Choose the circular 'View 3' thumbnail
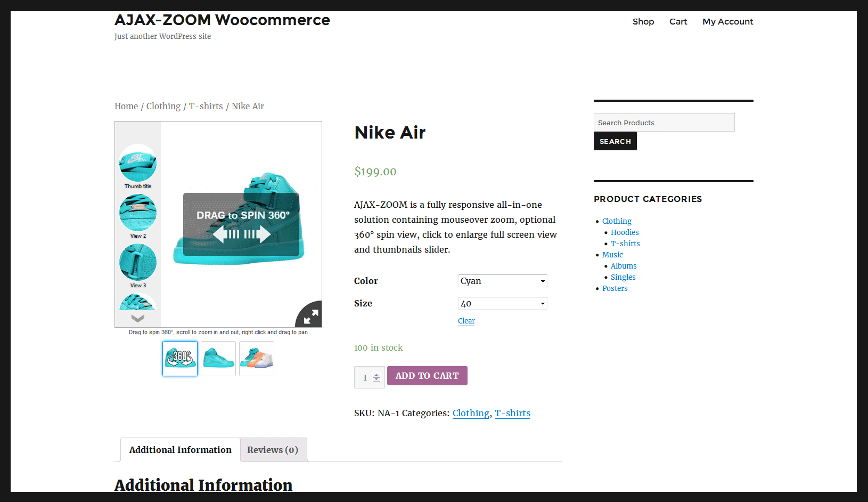 pyautogui.click(x=138, y=262)
